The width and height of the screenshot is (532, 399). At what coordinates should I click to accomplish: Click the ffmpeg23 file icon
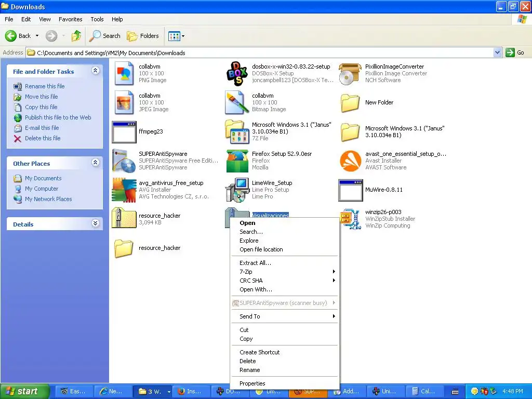point(124,132)
